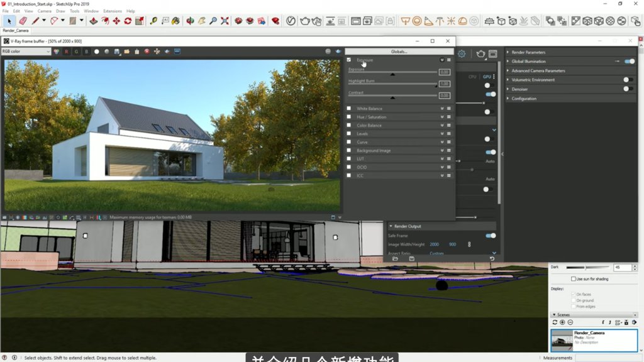Check the Curve correction checkbox
644x362 pixels.
349,142
